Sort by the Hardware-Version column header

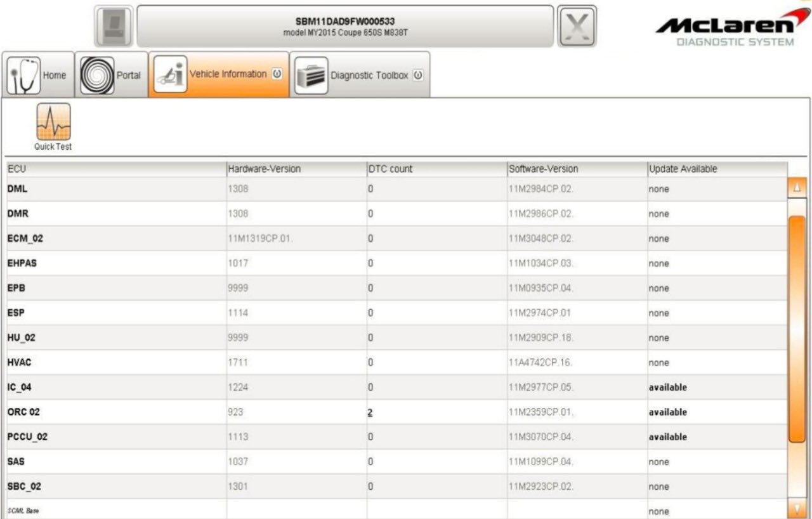296,169
